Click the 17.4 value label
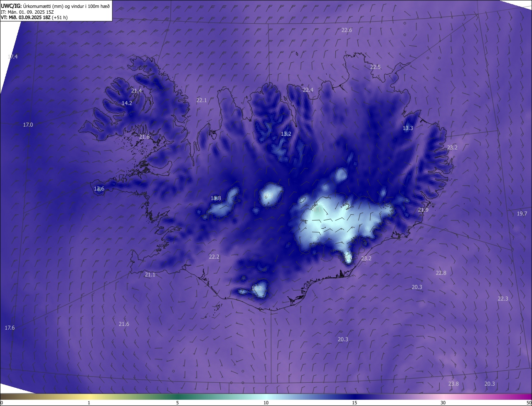This screenshot has height=406, width=532. (x=13, y=56)
